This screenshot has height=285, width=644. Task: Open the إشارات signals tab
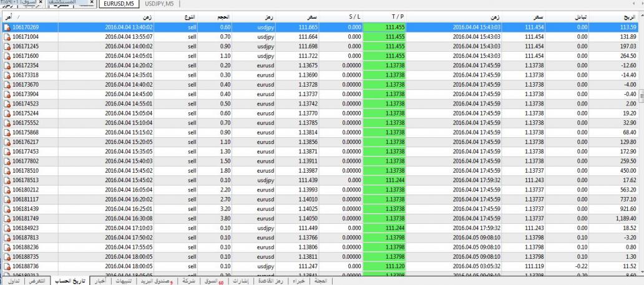(241, 281)
